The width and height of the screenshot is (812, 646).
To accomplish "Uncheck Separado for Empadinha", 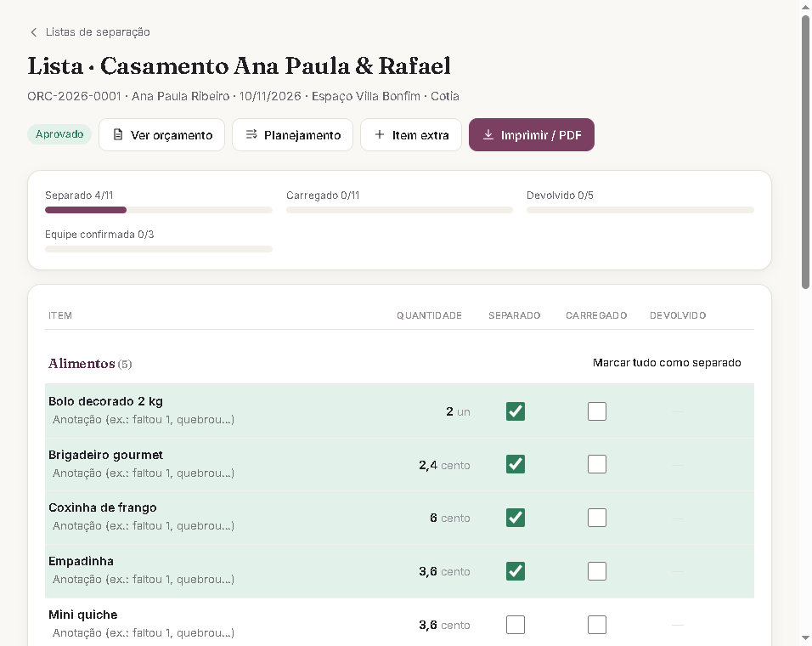I will pyautogui.click(x=516, y=571).
